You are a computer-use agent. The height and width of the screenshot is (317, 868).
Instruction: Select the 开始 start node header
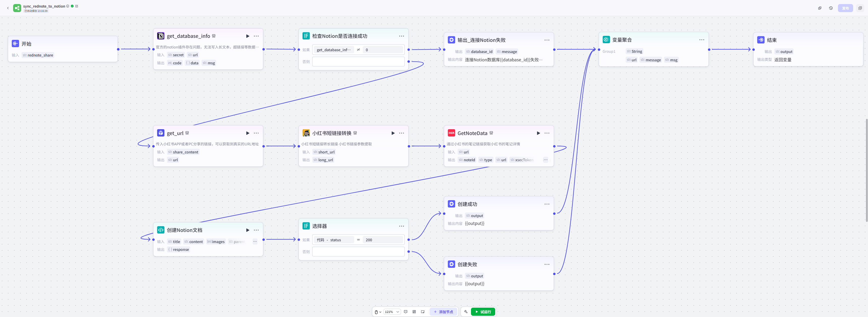point(63,44)
